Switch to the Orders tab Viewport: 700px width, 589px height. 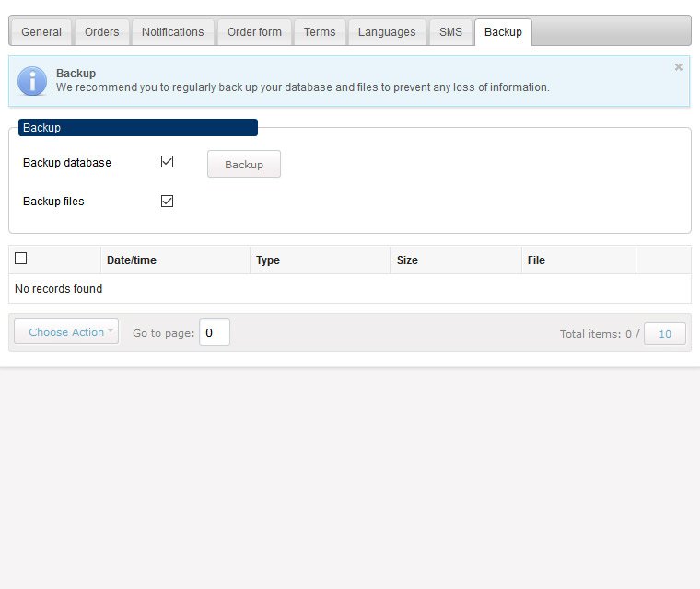102,32
